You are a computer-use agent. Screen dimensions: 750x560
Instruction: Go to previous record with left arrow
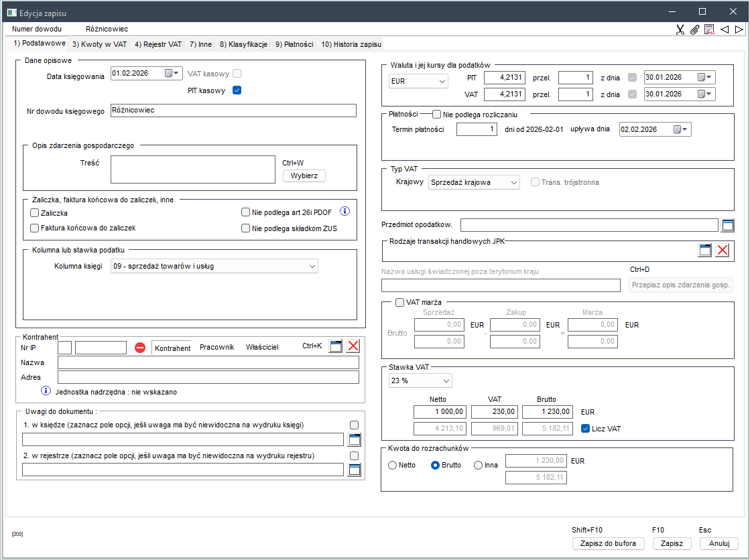coord(725,29)
